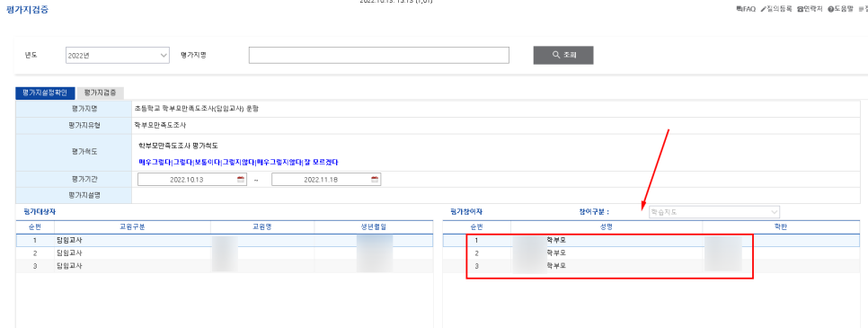Click the 학부모만족도조사 평가척도 text
The height and width of the screenshot is (328, 868).
point(178,146)
